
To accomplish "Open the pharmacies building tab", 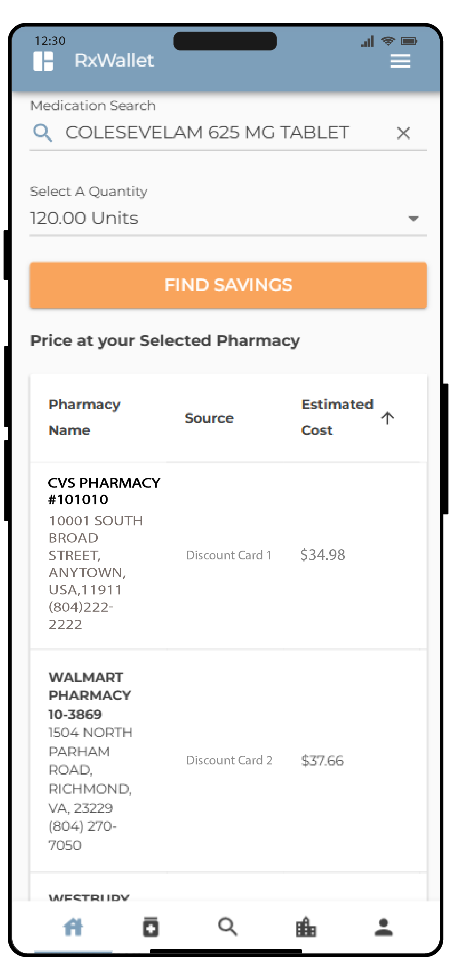I will click(306, 927).
